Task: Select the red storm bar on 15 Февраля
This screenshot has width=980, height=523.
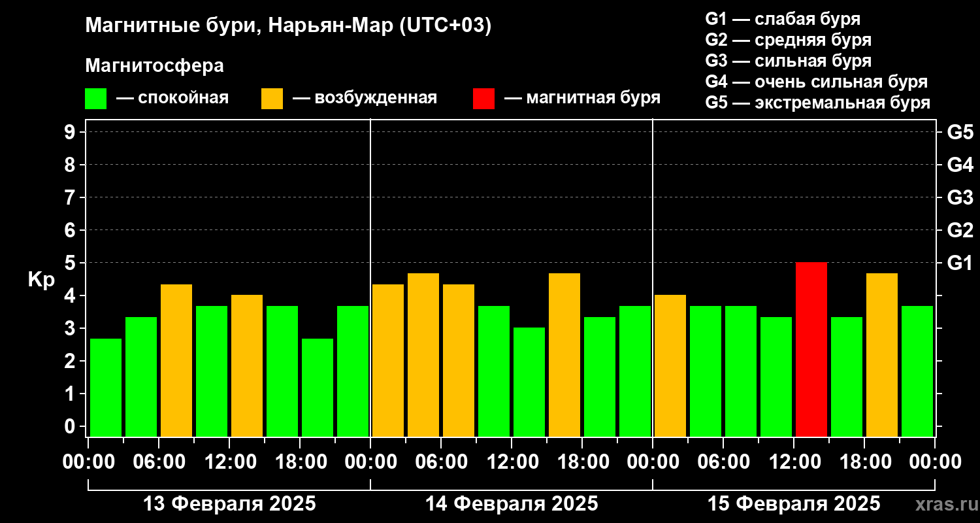Action: pos(811,350)
